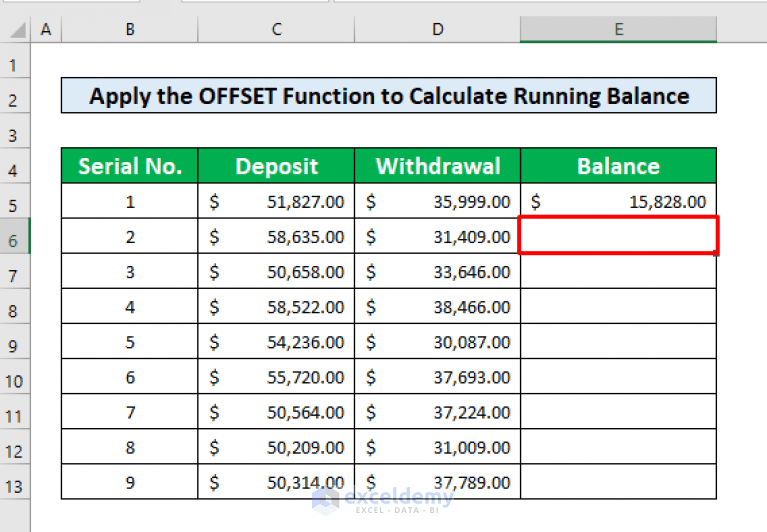
Task: Select row 11 header
Action: [x=15, y=412]
